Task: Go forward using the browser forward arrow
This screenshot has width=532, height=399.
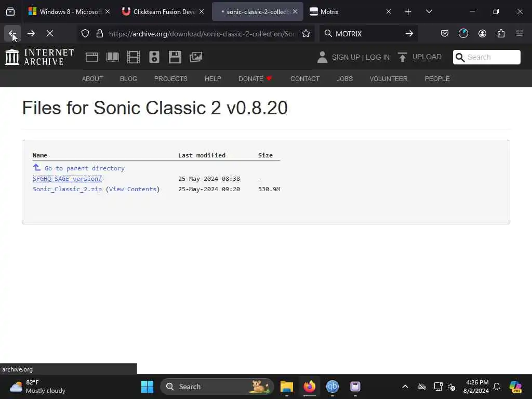Action: tap(31, 34)
